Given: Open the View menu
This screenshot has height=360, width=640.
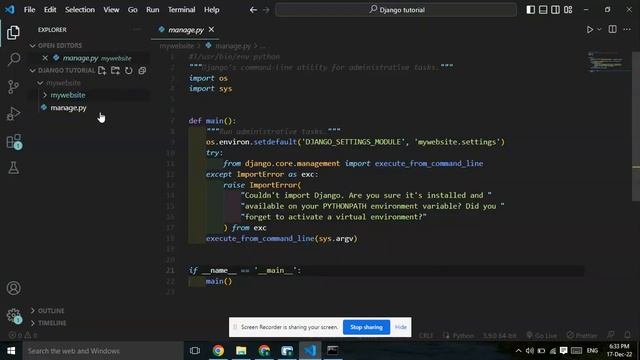Looking at the screenshot, I should click(111, 10).
